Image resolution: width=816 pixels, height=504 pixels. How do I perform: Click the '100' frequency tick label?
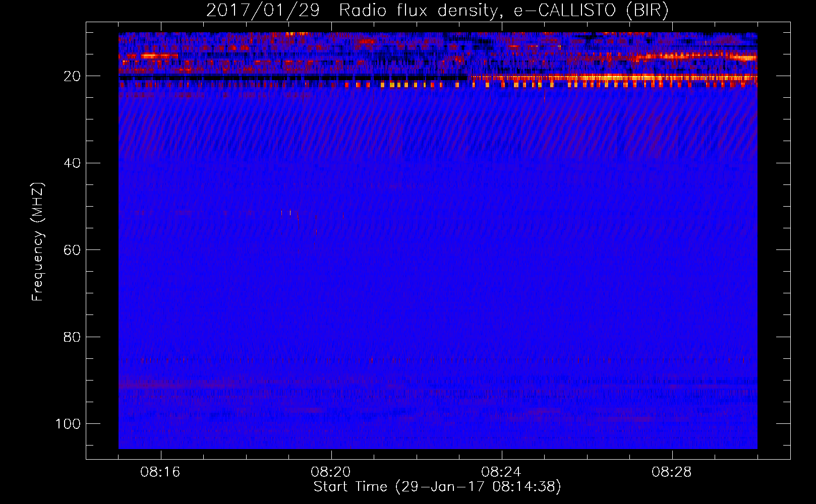68,424
